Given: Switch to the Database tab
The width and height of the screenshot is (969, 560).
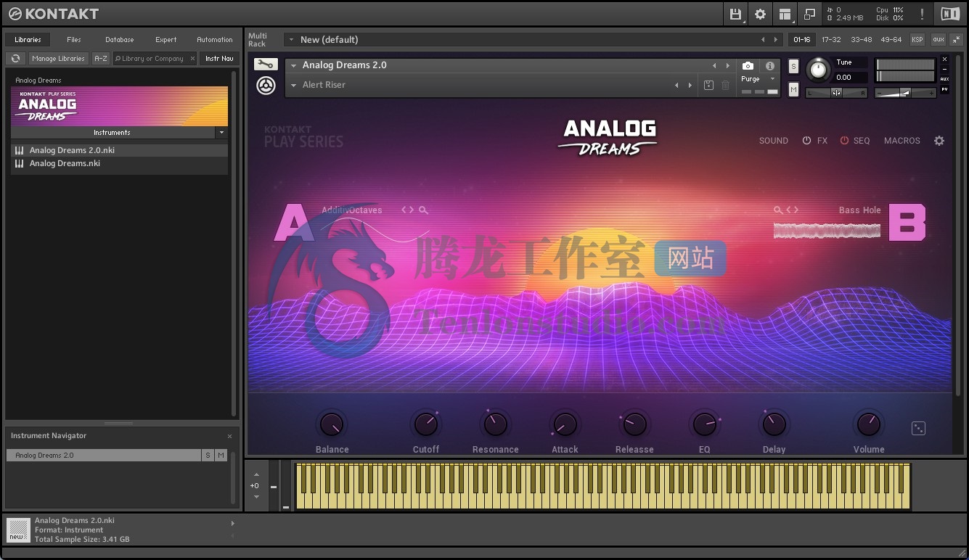Looking at the screenshot, I should pos(120,40).
